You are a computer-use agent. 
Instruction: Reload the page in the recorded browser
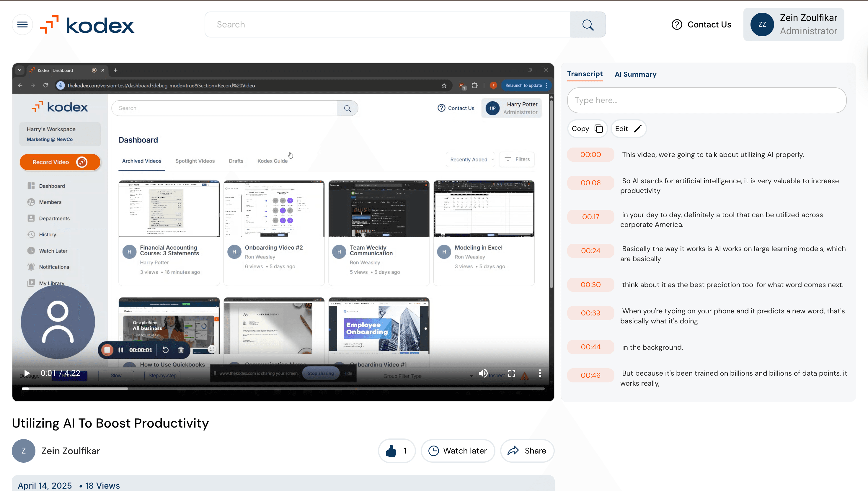coord(45,85)
